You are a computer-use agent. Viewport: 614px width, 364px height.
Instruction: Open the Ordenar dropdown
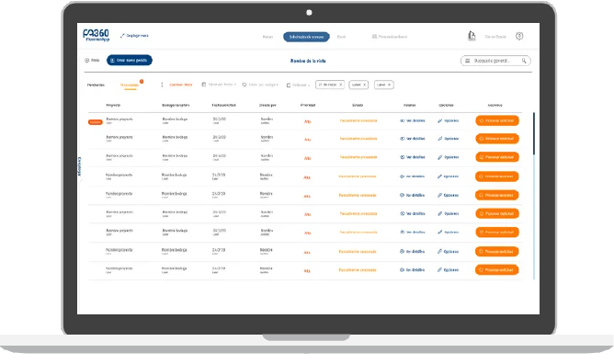pos(299,85)
